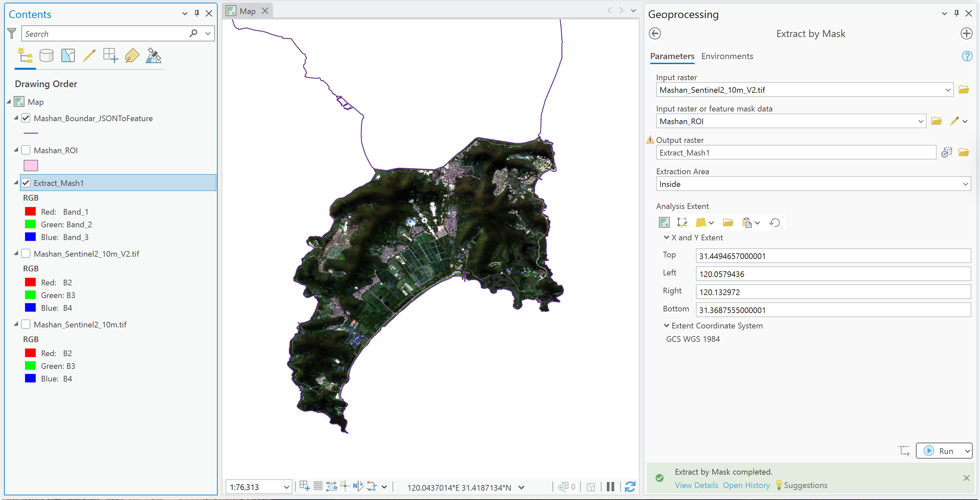Switch to the Environments tab
The height and width of the screenshot is (500, 980).
point(727,56)
